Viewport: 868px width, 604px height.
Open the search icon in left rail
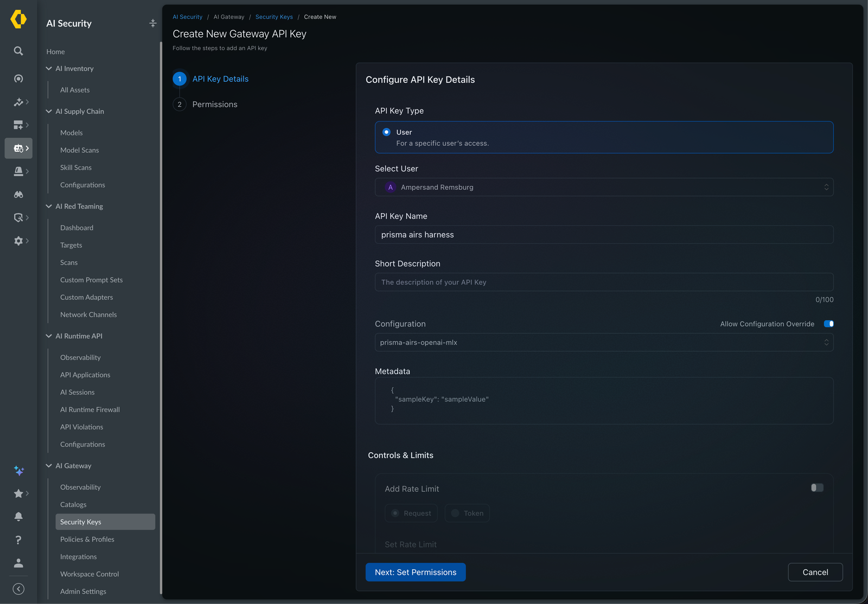(x=18, y=51)
